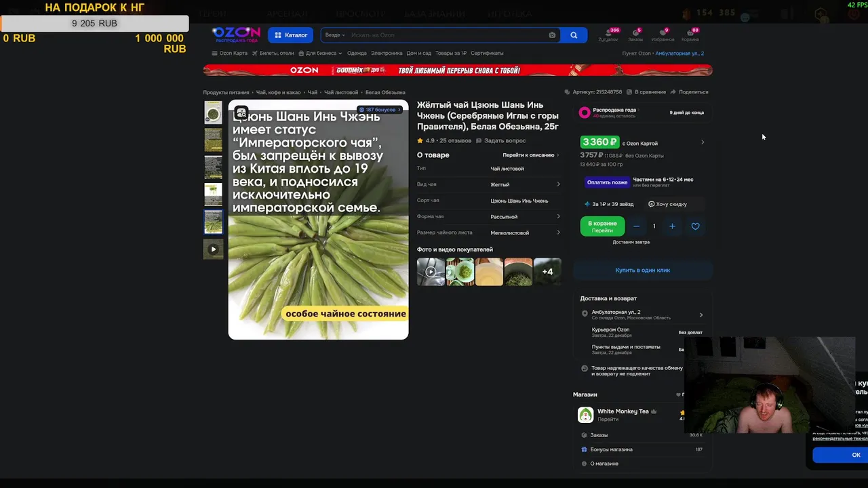This screenshot has width=868, height=488.
Task: Click the Сорт чая Цзюнь Шань Инь Чжень value
Action: pos(519,201)
